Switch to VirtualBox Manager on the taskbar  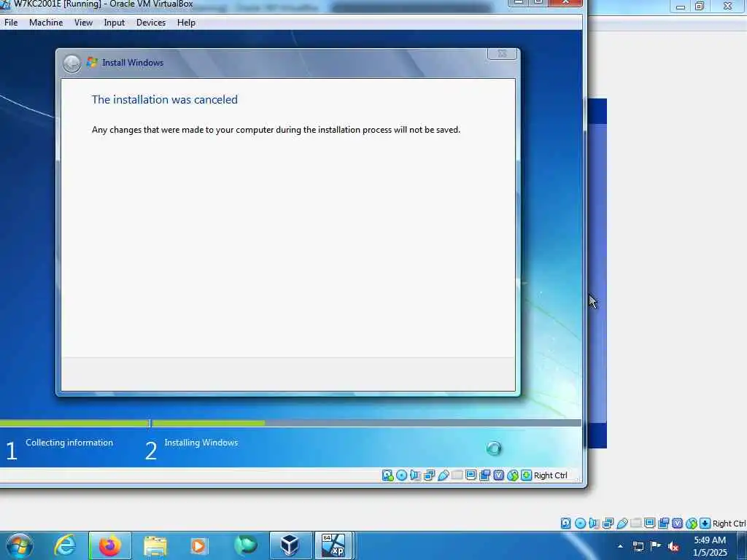[290, 545]
